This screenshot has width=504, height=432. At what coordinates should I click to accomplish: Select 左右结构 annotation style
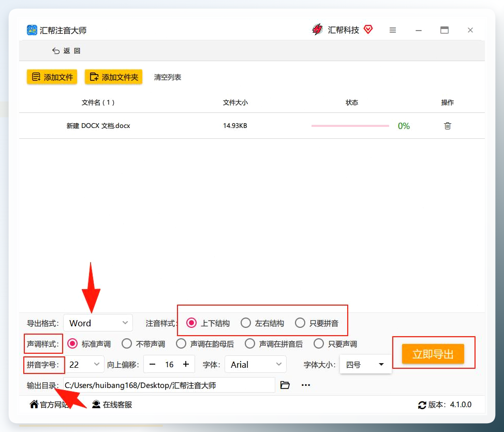(x=262, y=323)
